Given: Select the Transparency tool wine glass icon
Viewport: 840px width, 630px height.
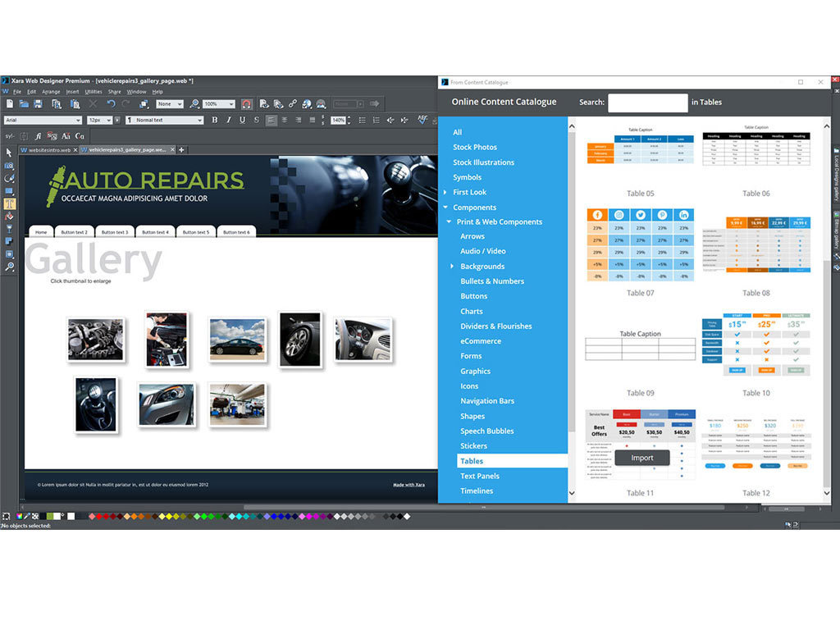Looking at the screenshot, I should click(9, 229).
